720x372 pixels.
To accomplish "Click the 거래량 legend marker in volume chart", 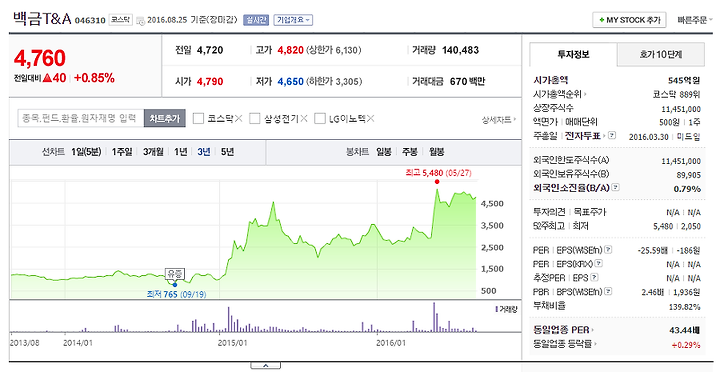I will pos(496,310).
